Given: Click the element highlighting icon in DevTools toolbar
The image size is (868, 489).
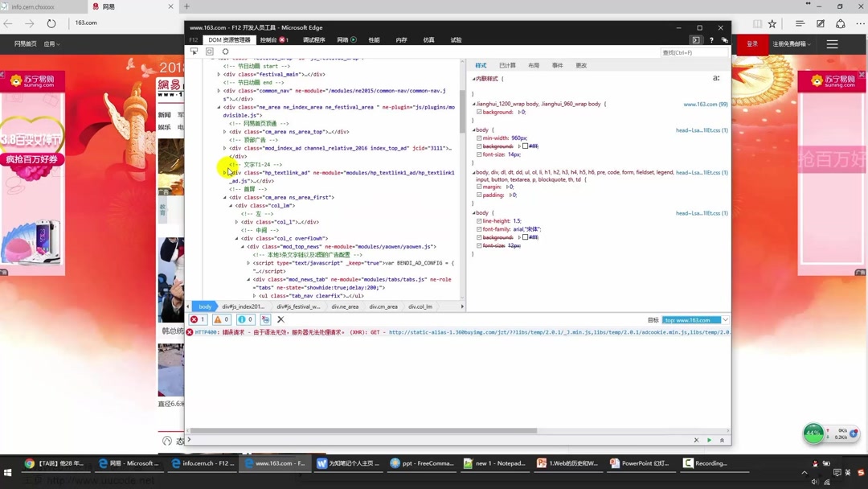Looking at the screenshot, I should (x=209, y=51).
